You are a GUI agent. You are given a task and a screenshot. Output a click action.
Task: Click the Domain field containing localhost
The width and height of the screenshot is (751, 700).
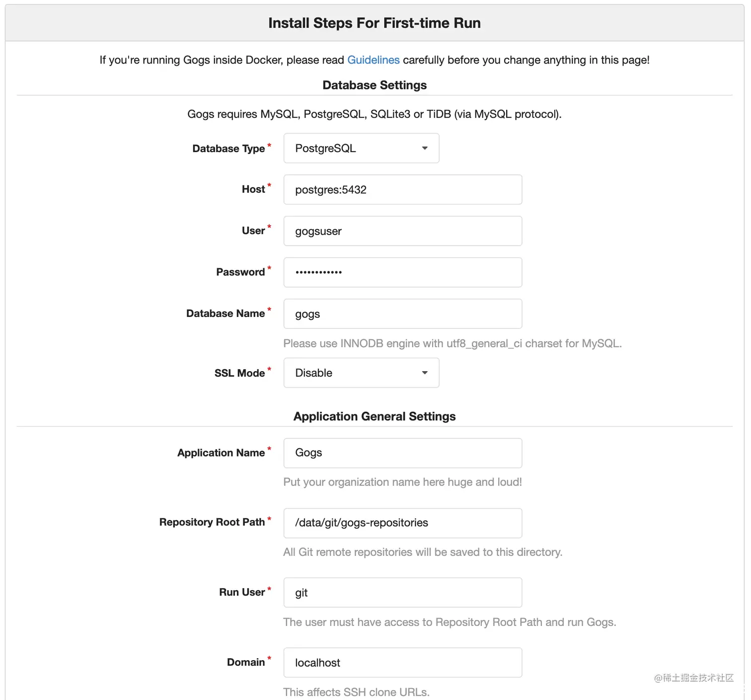coord(403,662)
